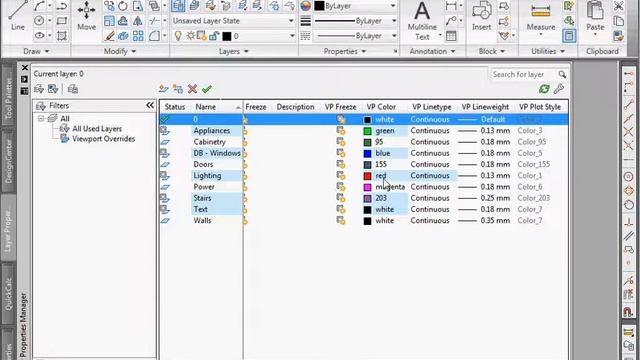Toggle VP Freeze for Appliances layer
The width and height of the screenshot is (640, 360).
(x=340, y=131)
